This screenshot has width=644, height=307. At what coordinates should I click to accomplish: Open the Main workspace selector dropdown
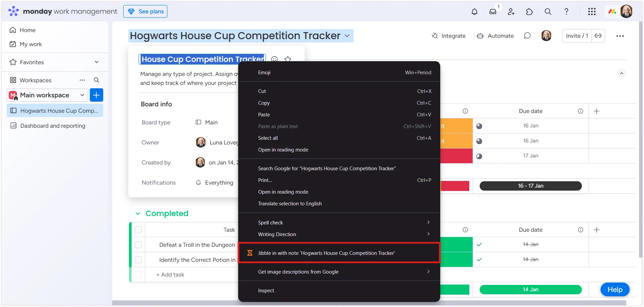47,95
